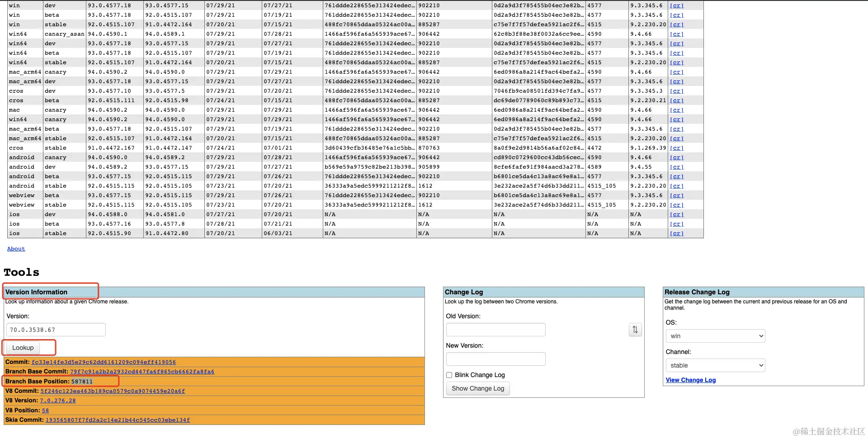
Task: Click V8 version cell 9.1.269.39
Action: point(648,148)
